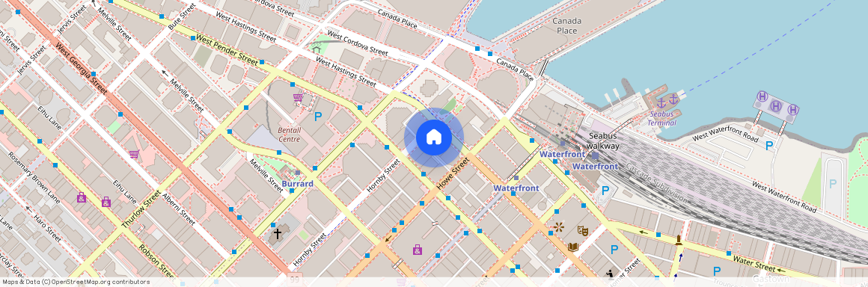Click the Howe Street label

click(x=453, y=173)
